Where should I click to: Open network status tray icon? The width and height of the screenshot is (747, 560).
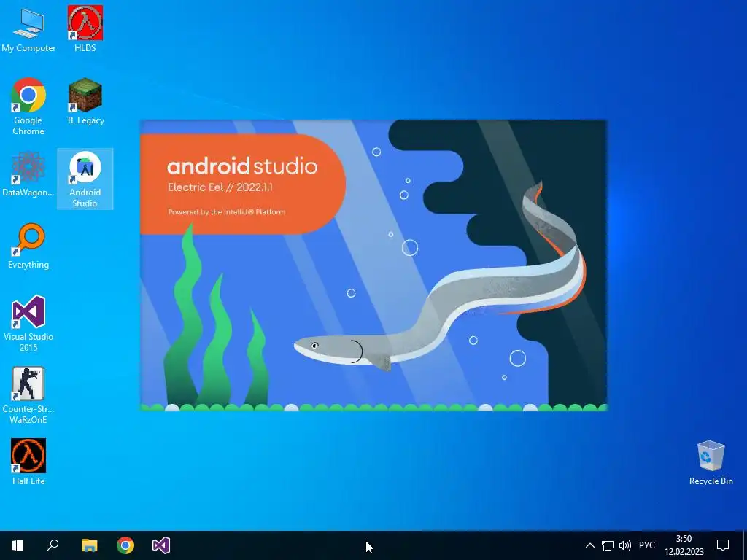[608, 545]
